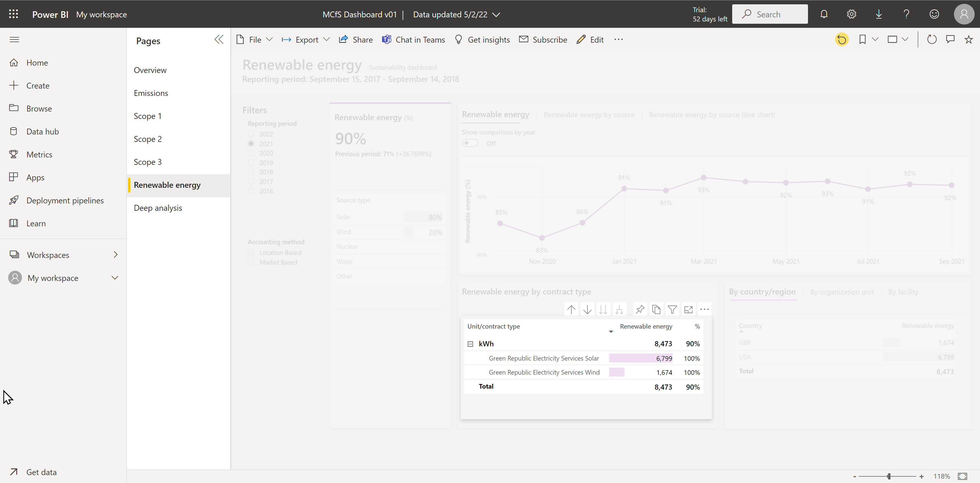Reset filters to default
This screenshot has width=980, height=483.
[x=842, y=39]
